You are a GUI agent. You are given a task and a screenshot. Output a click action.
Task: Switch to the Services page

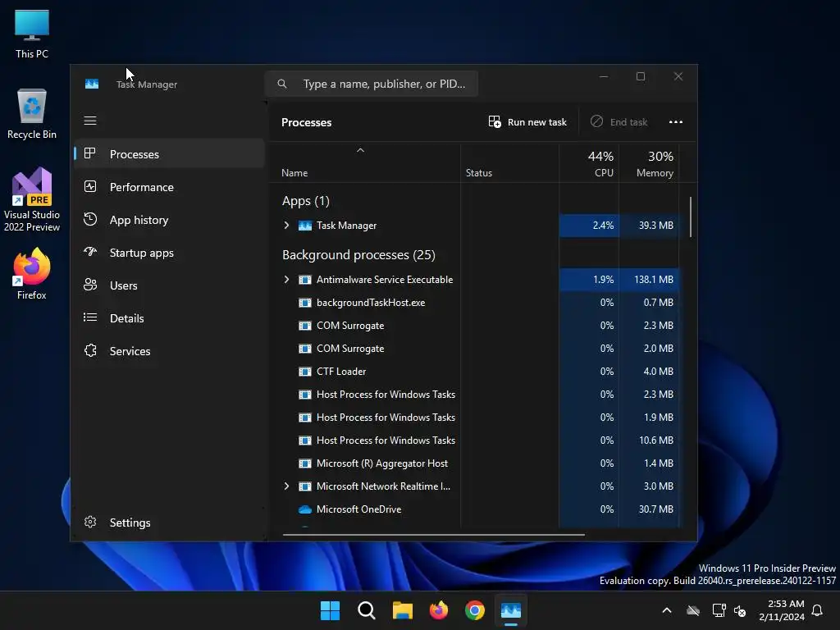169,351
